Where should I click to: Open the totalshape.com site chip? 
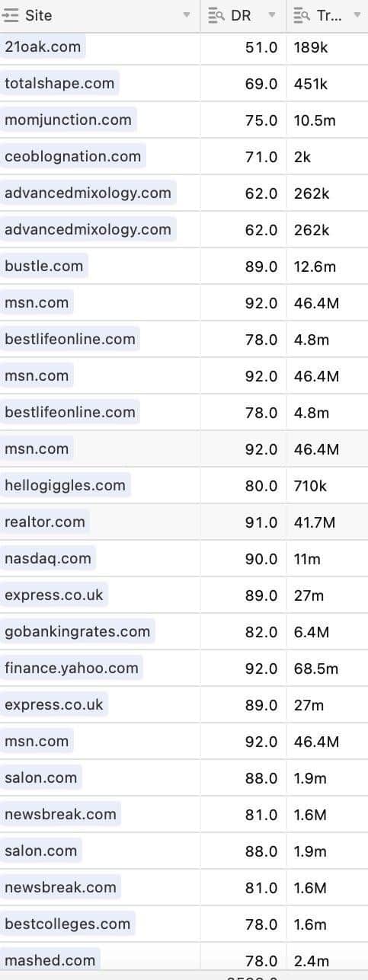point(59,83)
